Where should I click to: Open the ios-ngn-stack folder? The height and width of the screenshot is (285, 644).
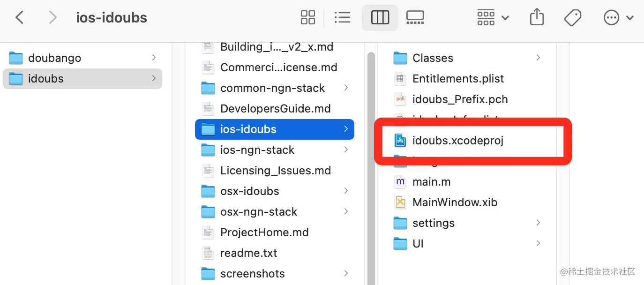click(275, 150)
